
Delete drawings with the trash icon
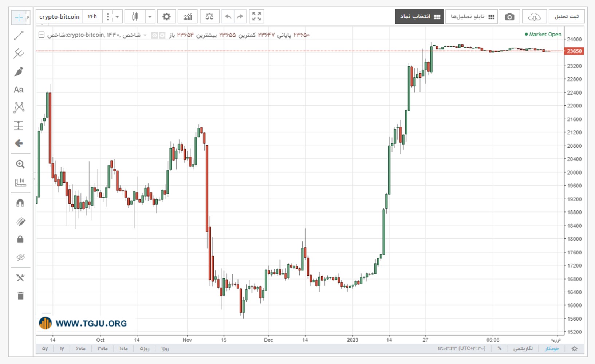coord(20,296)
